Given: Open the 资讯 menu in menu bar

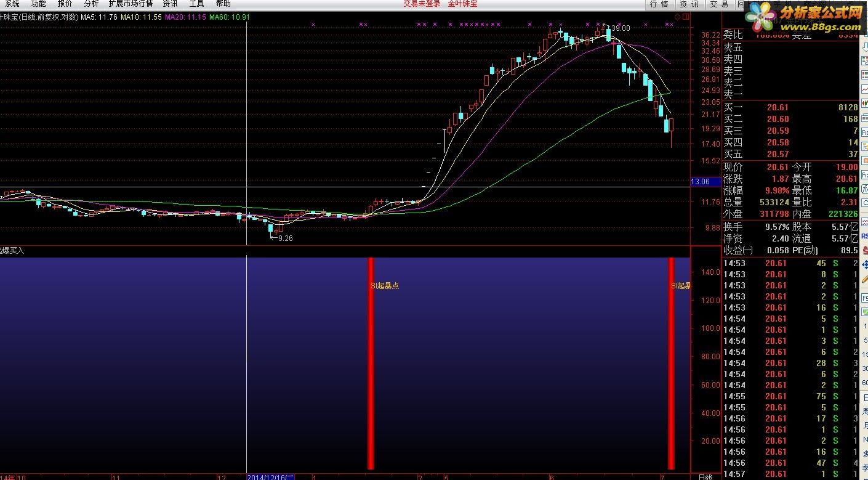Looking at the screenshot, I should point(170,4).
